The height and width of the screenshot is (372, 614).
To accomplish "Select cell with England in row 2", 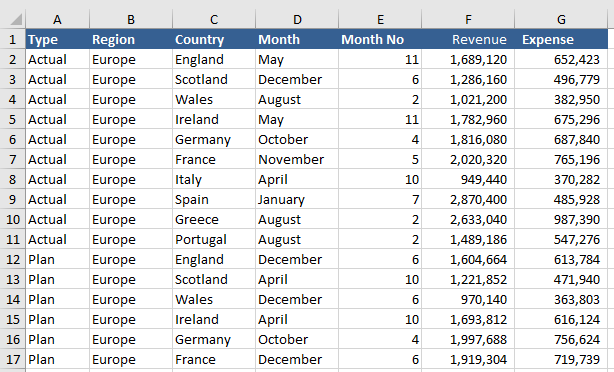I will (214, 59).
